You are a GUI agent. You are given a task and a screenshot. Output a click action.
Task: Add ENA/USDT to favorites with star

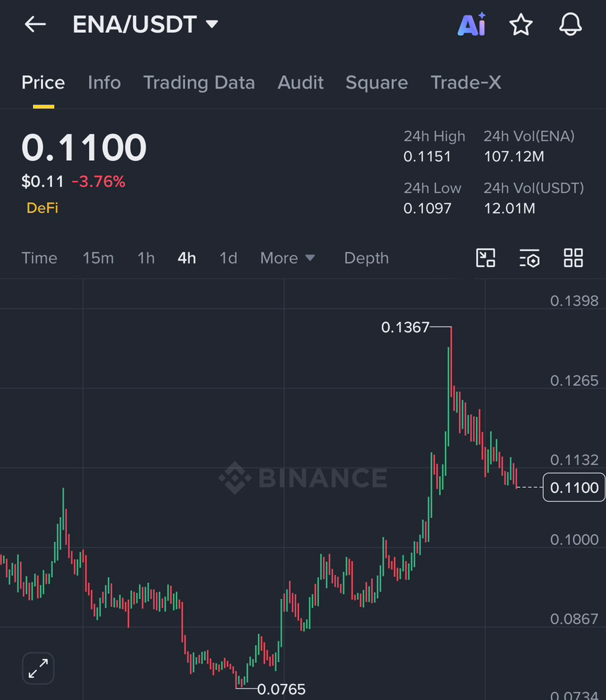520,25
